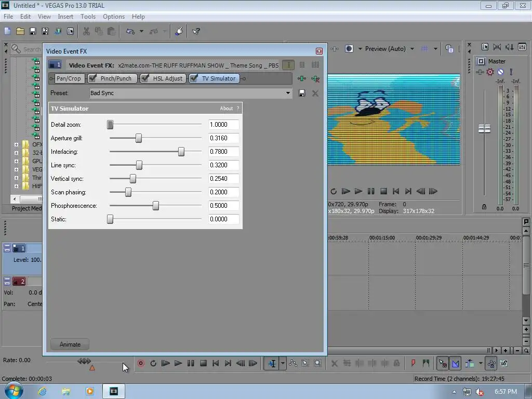Toggle the Overlays grid icon in preview
The height and width of the screenshot is (399, 532).
point(424,48)
